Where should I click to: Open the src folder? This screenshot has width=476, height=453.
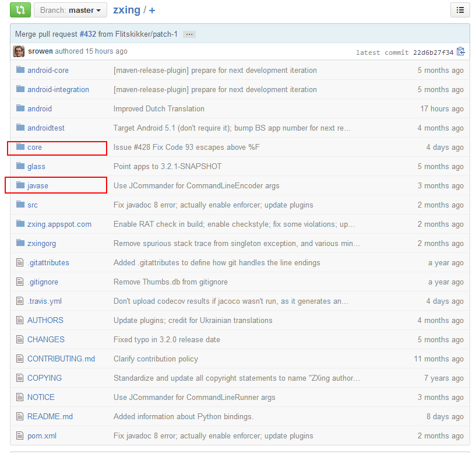[33, 205]
